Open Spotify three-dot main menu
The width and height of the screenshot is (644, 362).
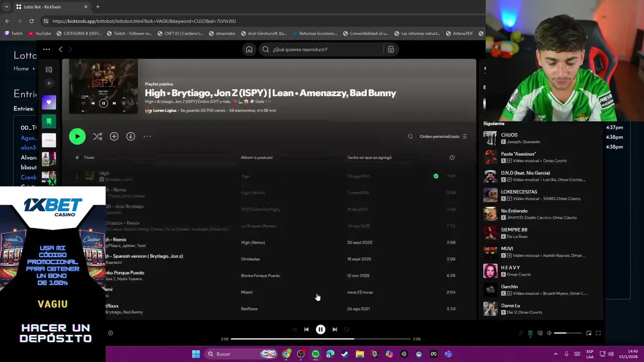coord(46,49)
